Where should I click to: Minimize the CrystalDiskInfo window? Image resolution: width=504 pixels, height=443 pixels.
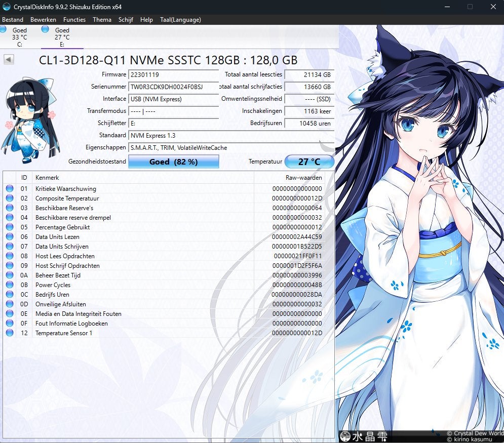click(x=447, y=7)
